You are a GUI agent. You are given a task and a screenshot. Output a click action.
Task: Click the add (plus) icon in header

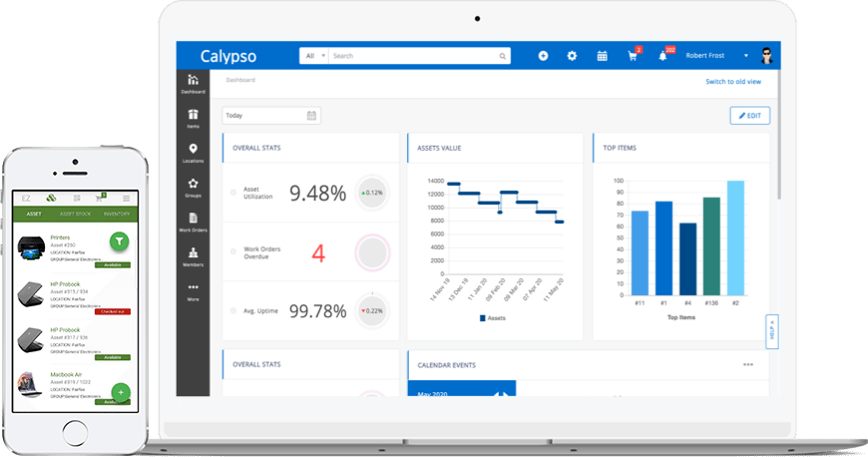543,56
